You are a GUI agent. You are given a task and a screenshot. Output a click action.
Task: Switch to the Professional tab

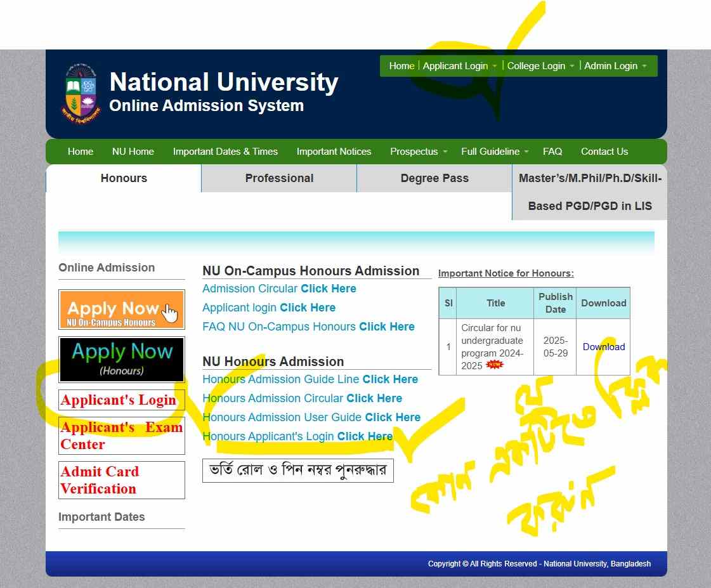[279, 178]
